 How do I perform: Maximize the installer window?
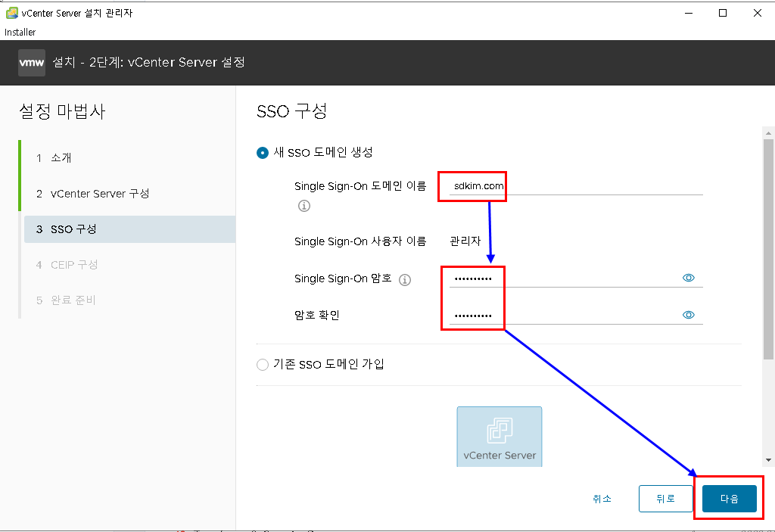coord(723,13)
